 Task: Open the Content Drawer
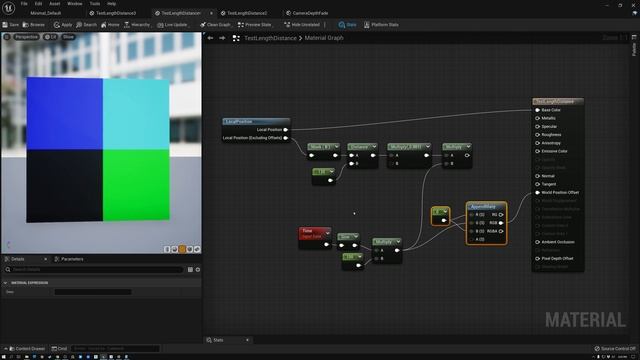click(27, 349)
